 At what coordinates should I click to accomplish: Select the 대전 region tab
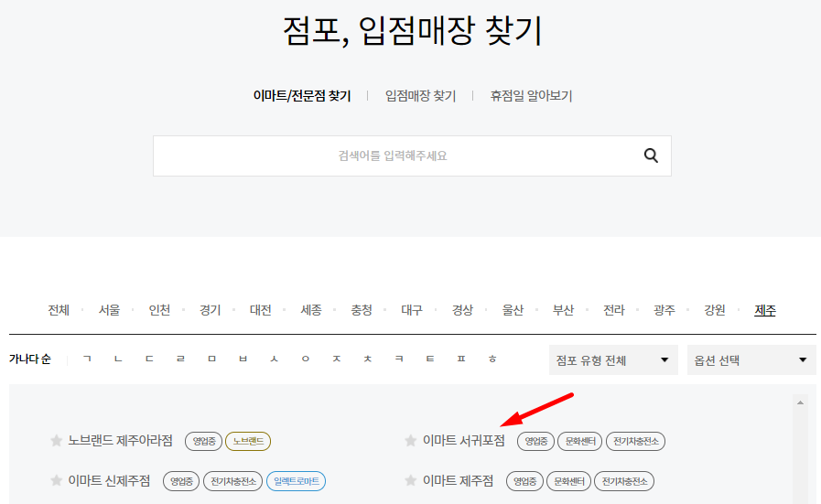(x=260, y=310)
